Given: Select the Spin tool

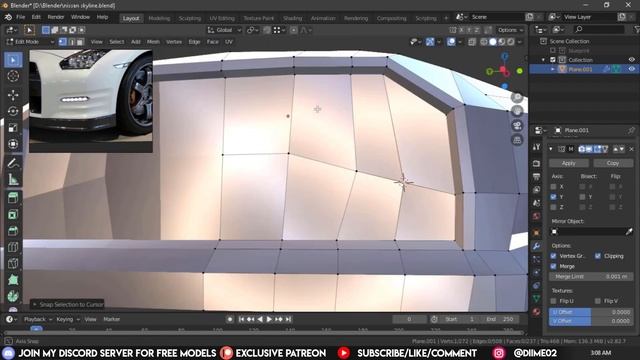Looking at the screenshot, I should 13,296.
